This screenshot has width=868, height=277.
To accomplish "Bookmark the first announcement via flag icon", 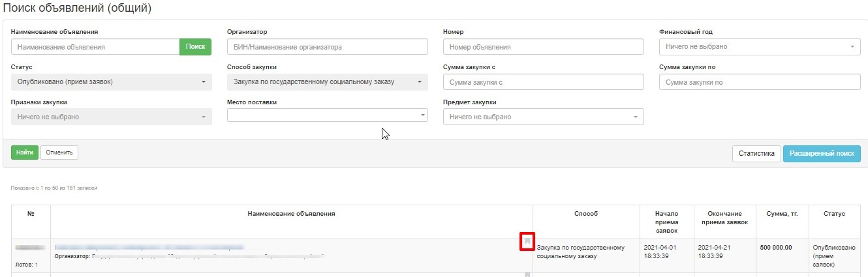I will coord(527,242).
